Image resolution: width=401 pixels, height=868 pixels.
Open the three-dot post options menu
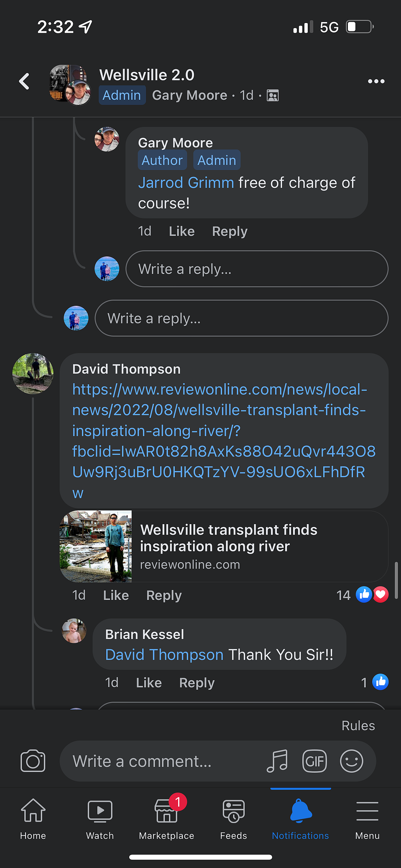(376, 81)
